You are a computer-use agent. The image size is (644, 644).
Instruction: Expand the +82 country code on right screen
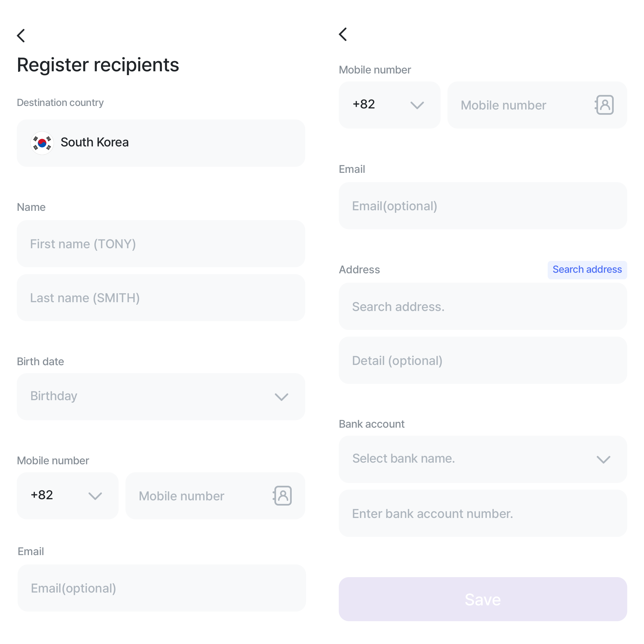coord(390,105)
